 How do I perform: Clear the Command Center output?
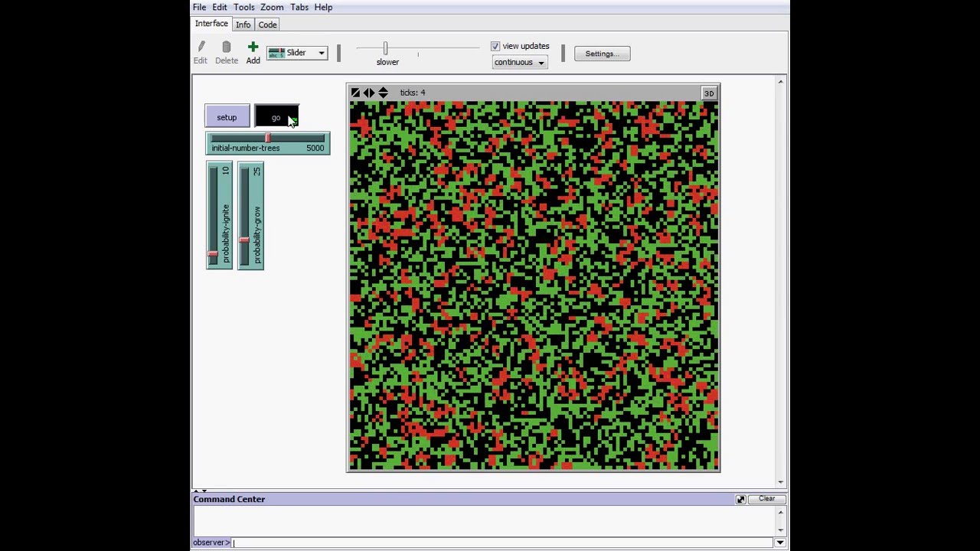pyautogui.click(x=766, y=499)
